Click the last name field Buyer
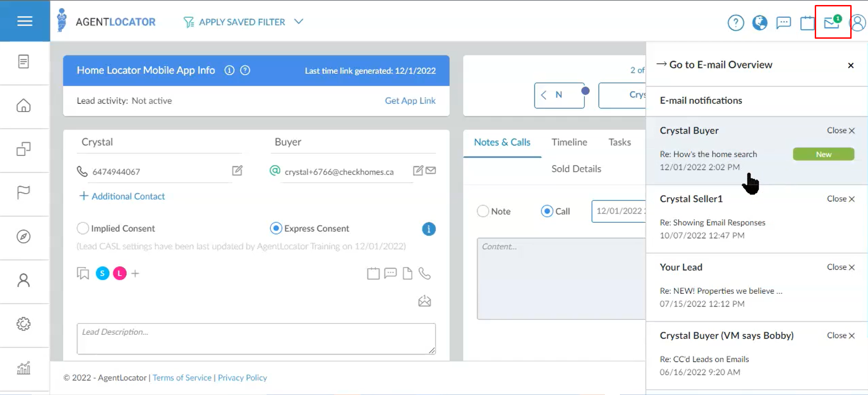Image resolution: width=868 pixels, height=395 pixels. 353,142
